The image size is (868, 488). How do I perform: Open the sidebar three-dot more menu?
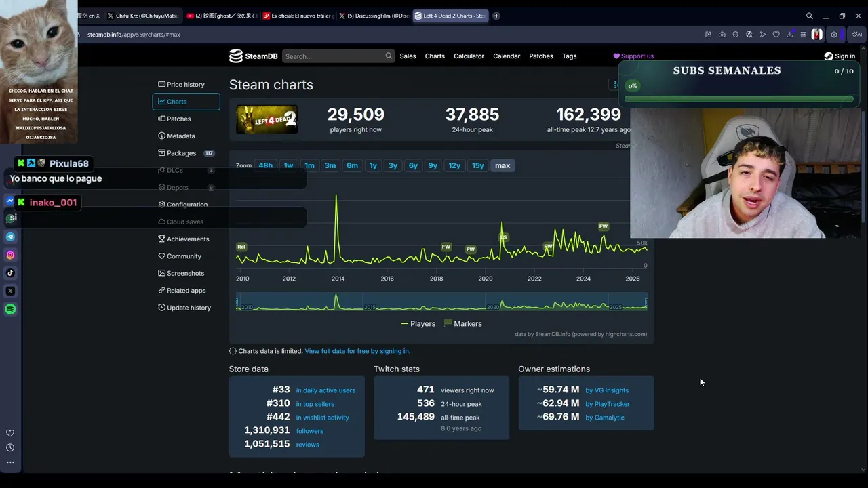tap(10, 462)
